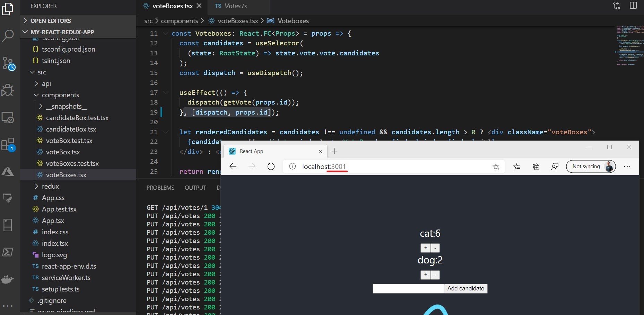Open the PROBLEMS panel tab
This screenshot has width=644, height=315.
tap(160, 188)
